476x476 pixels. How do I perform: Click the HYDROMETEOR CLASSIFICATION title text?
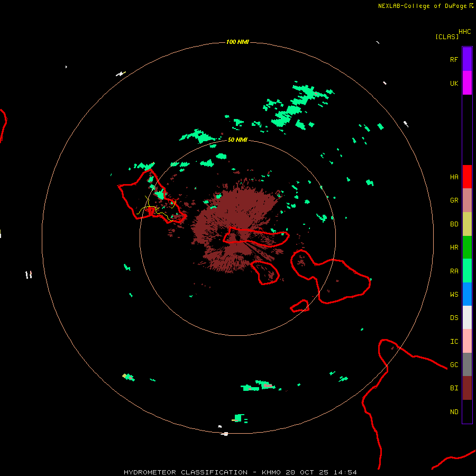pyautogui.click(x=186, y=472)
